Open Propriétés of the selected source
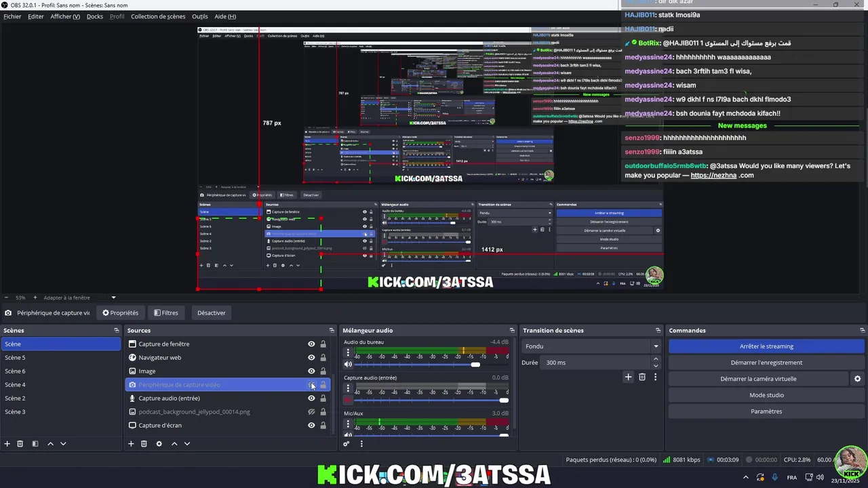This screenshot has width=868, height=488. coord(120,313)
